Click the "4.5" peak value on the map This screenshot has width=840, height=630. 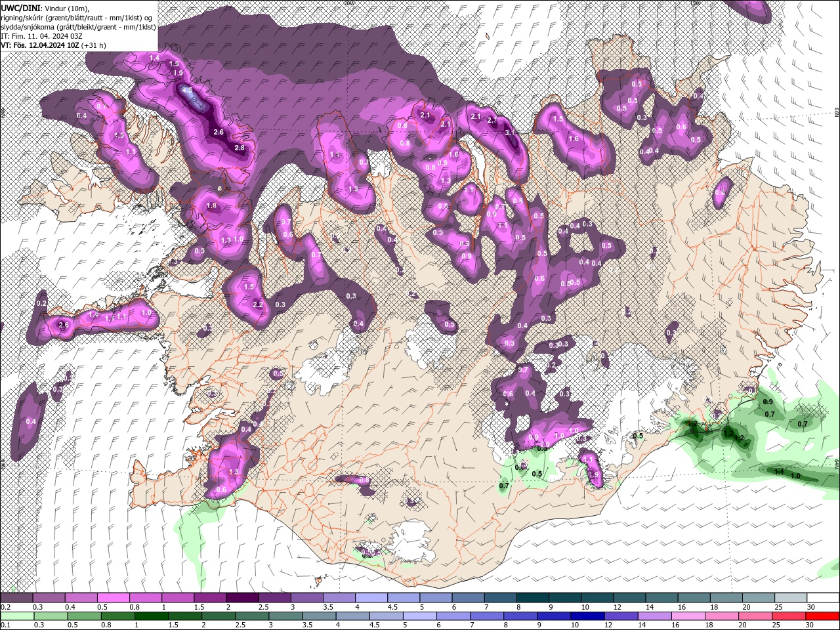(187, 91)
